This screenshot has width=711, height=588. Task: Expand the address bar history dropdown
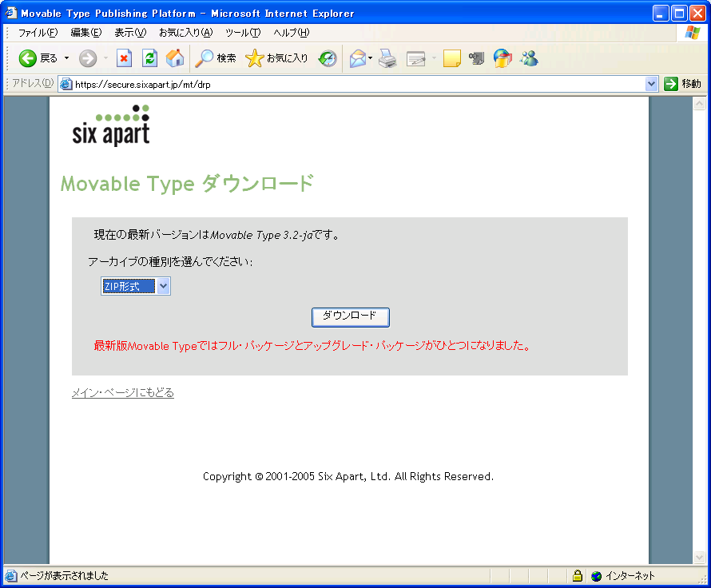[651, 84]
